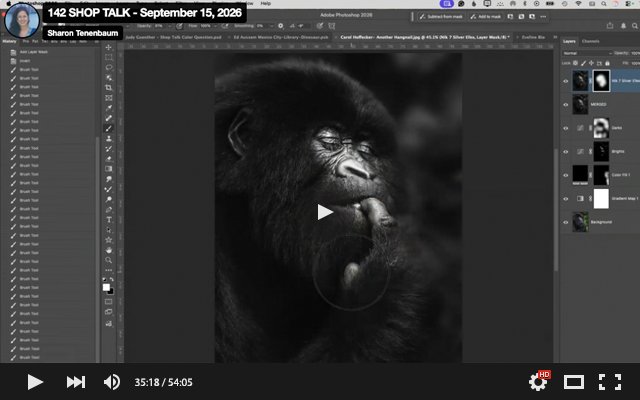Viewport: 640px width, 400px height.
Task: Open the notifications bell icon
Action: pos(623,26)
